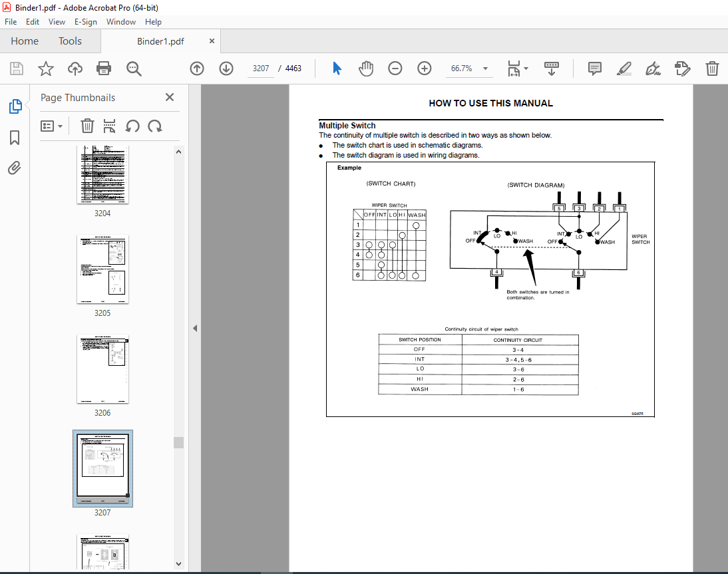This screenshot has width=728, height=574.
Task: Open the Bookmarks side panel
Action: pyautogui.click(x=15, y=138)
